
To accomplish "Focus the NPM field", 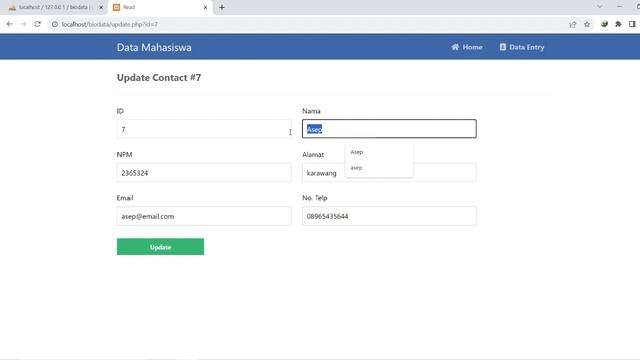I will [x=204, y=173].
